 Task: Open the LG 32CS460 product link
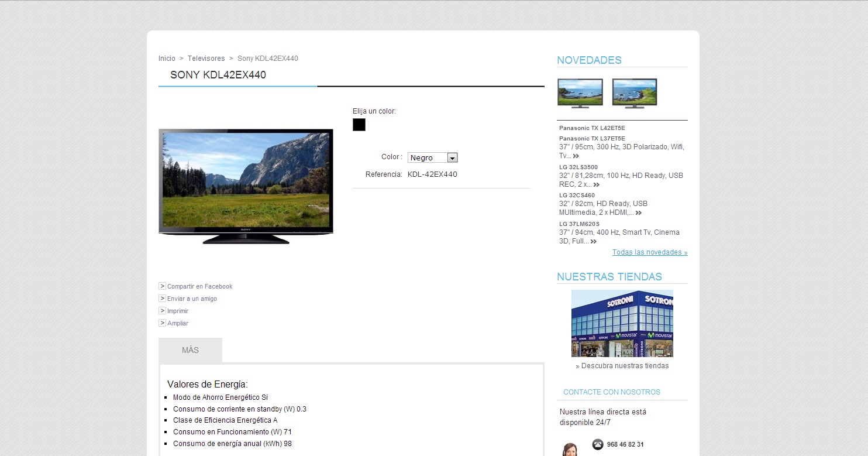[577, 196]
